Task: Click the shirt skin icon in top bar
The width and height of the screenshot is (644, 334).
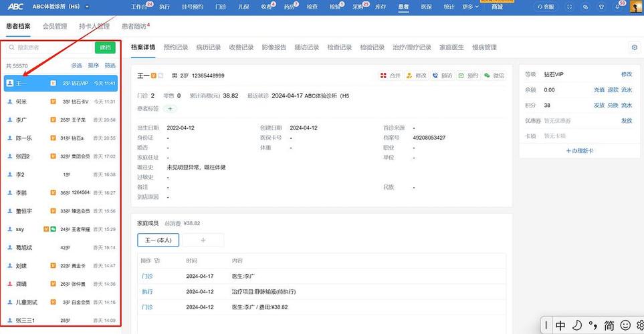Action: (602, 7)
